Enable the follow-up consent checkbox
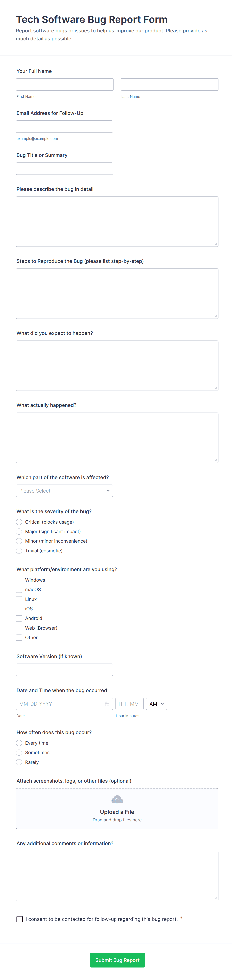 20,919
